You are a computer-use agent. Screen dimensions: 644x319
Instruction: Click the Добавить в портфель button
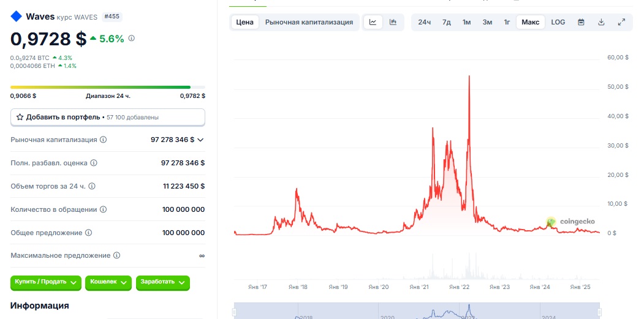(108, 117)
